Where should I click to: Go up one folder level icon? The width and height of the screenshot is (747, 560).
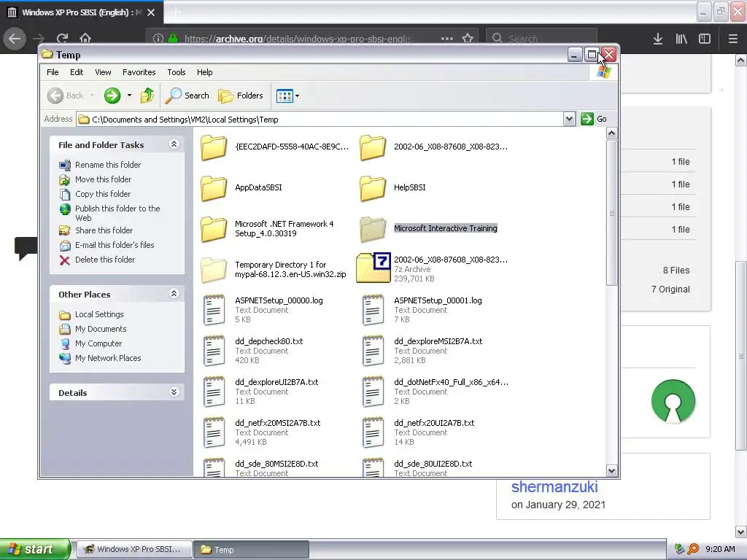tap(147, 96)
